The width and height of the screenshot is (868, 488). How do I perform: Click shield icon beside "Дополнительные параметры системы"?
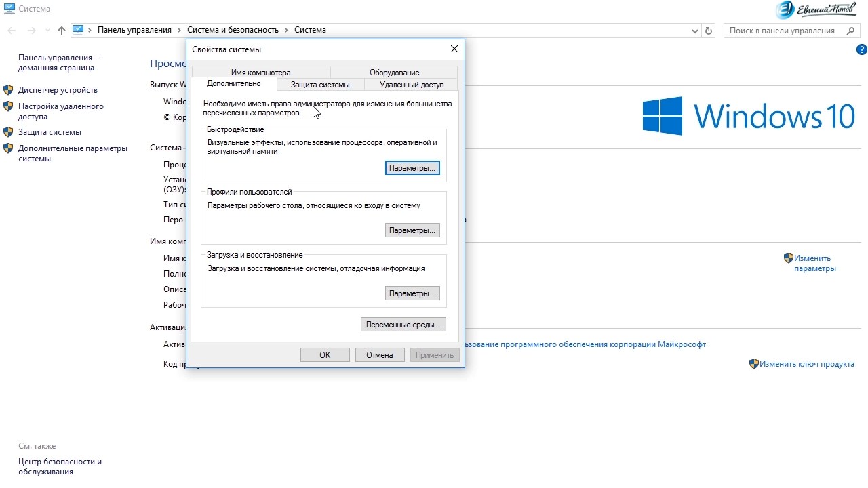8,148
